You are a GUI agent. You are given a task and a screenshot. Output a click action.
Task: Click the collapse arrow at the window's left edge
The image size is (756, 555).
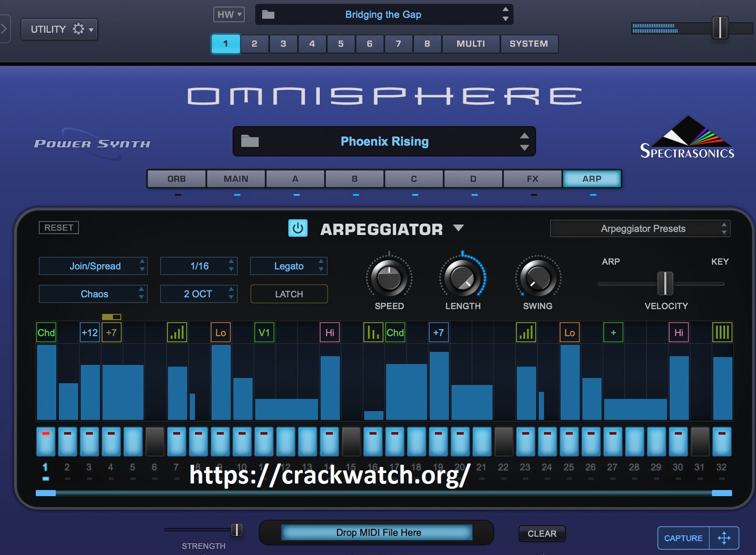4,29
